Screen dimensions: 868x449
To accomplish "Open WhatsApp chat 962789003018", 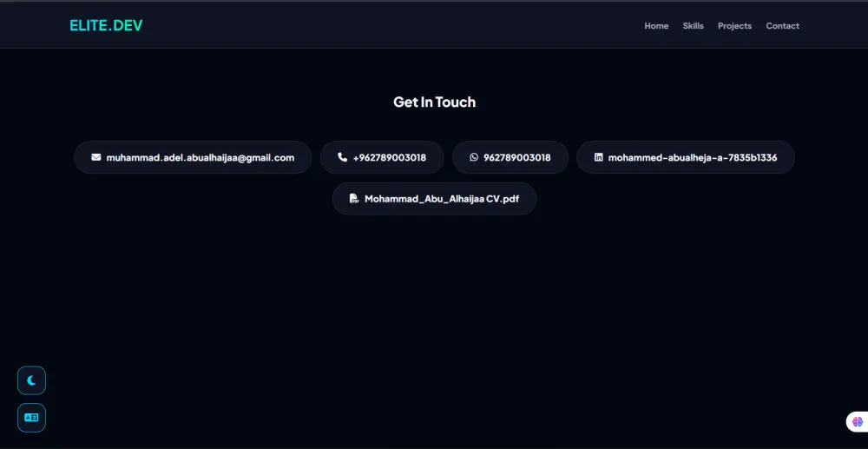I will tap(510, 157).
